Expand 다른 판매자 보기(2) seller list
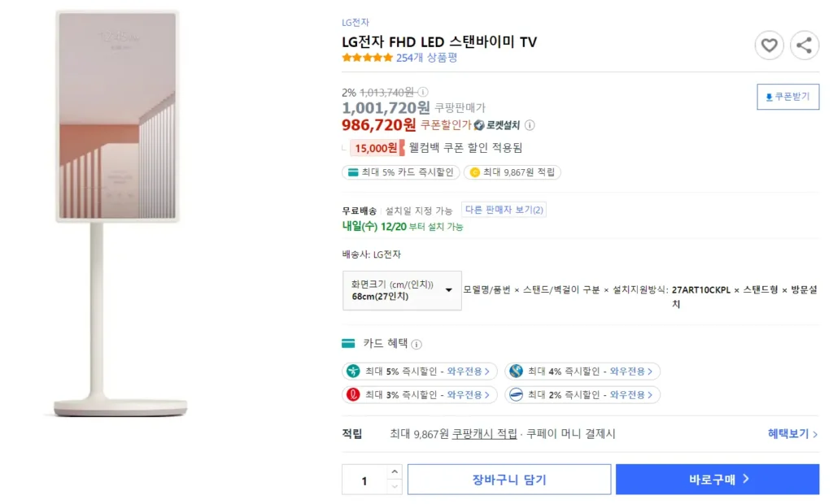 [x=504, y=208]
